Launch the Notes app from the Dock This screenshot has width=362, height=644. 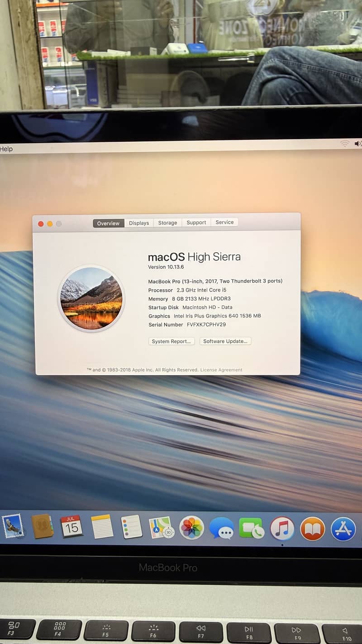click(102, 527)
